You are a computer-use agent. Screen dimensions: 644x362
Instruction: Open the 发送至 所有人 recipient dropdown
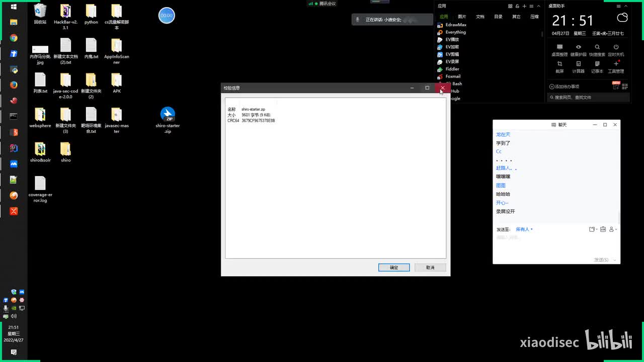pyautogui.click(x=524, y=229)
